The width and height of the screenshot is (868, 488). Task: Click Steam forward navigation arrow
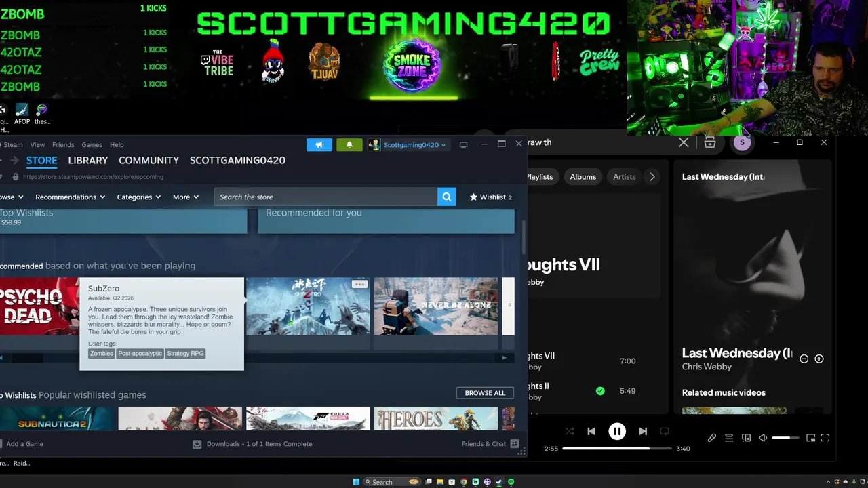[x=14, y=161]
